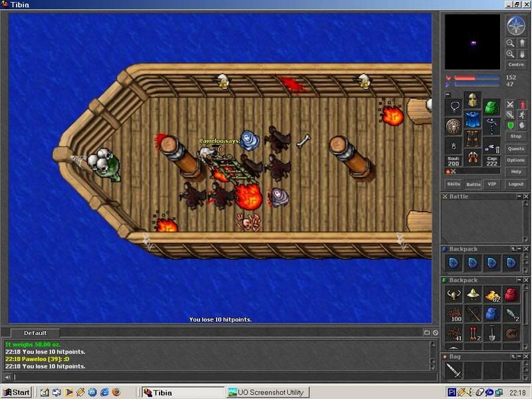
Task: Toggle the Battle window button
Action: pos(473,184)
